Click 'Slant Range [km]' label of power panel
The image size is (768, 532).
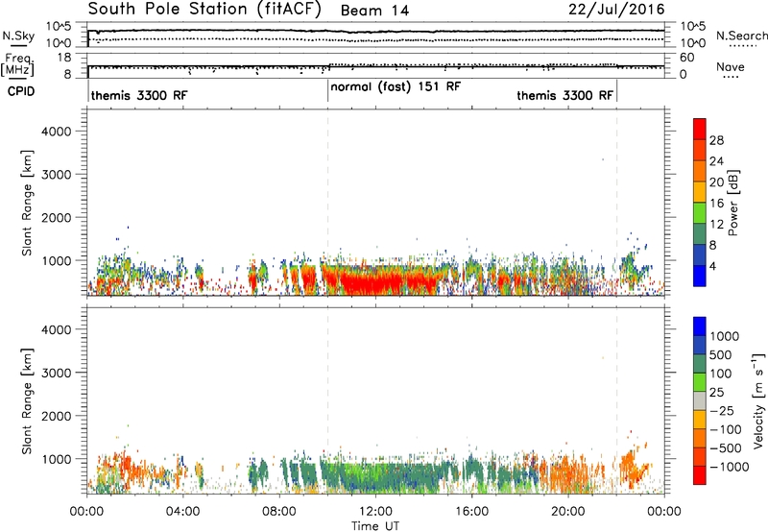coord(27,203)
